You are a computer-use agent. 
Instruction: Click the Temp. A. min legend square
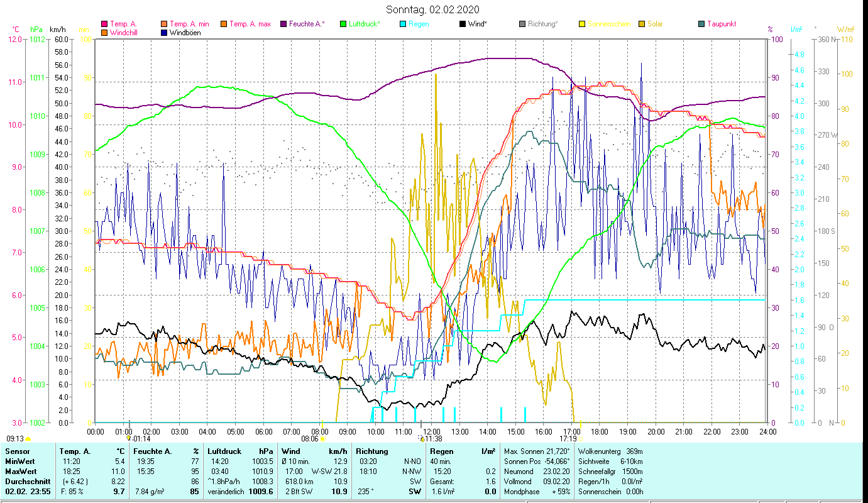[165, 25]
